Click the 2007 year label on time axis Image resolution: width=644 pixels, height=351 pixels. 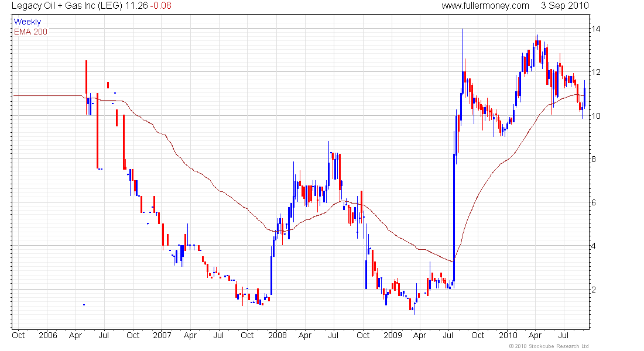162,335
